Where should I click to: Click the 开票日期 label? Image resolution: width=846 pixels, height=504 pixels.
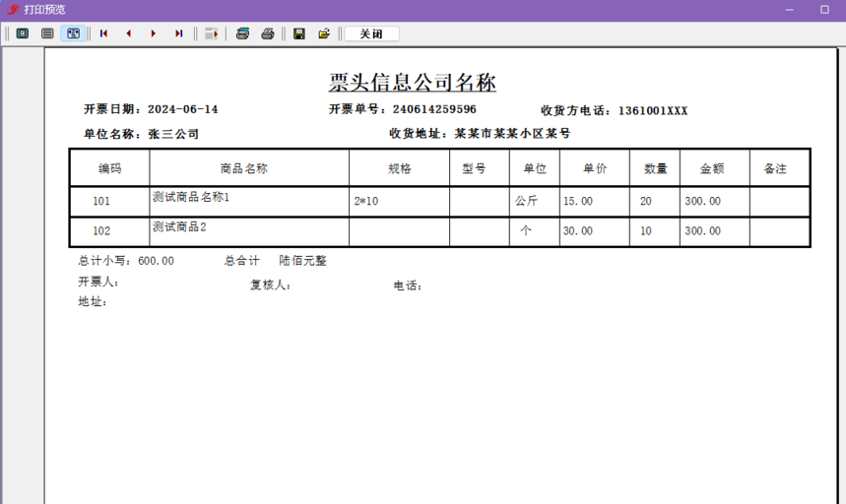[112, 109]
